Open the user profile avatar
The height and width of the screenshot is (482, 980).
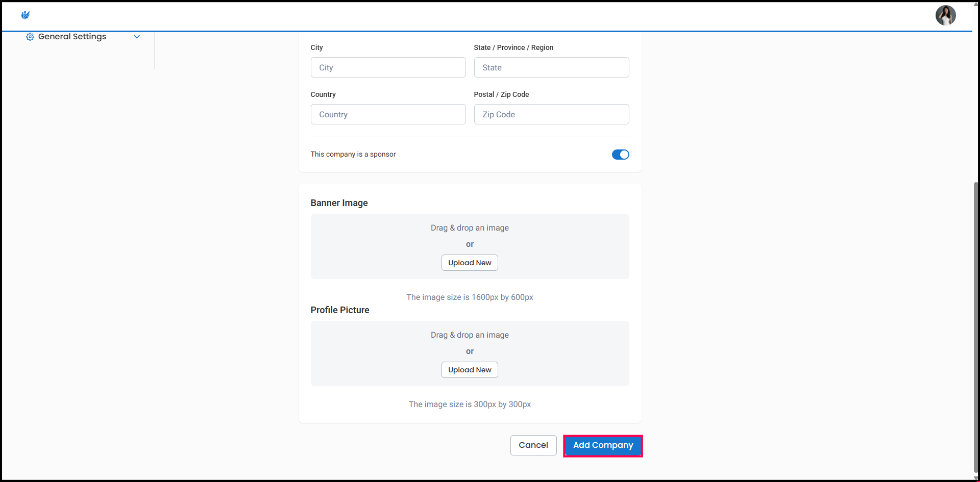(945, 15)
